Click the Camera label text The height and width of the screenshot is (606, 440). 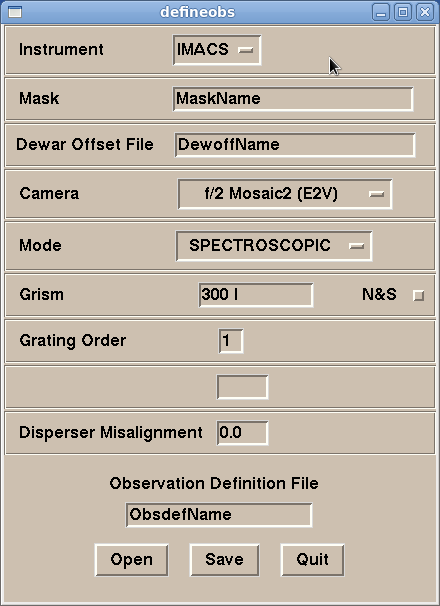click(49, 194)
